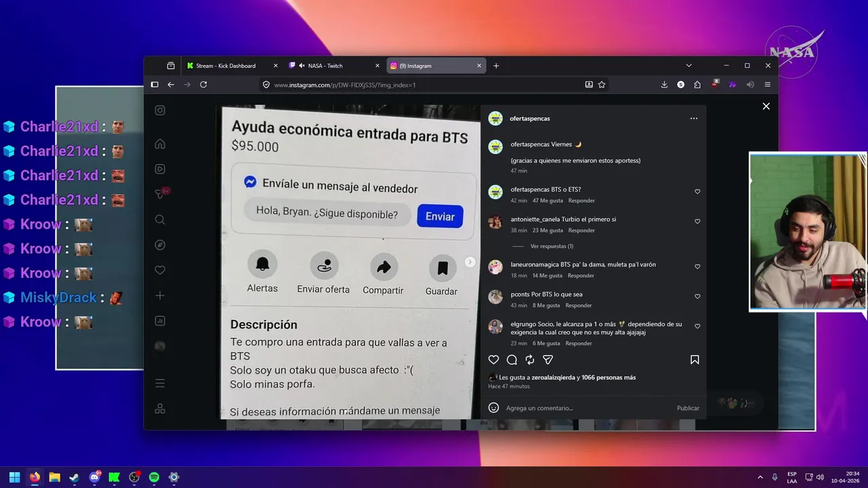Open emoji picker in comment box
Image resolution: width=868 pixels, height=488 pixels.
point(494,408)
